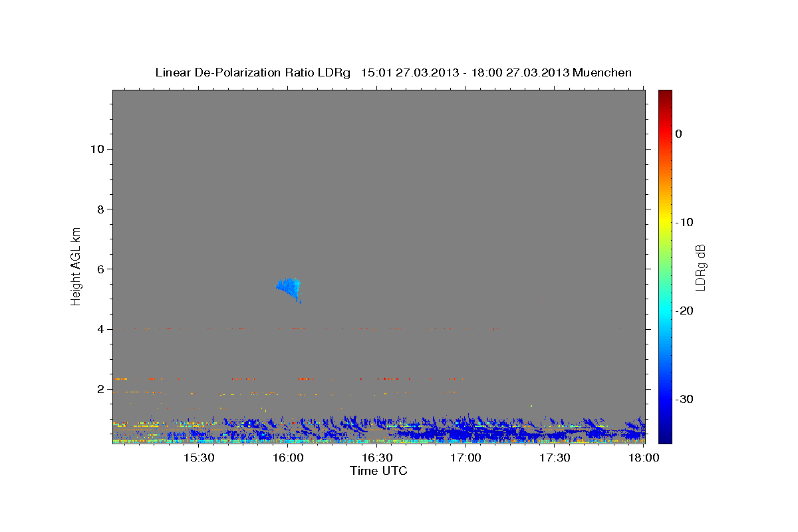Click the 16:00 time tick label

pos(287,458)
